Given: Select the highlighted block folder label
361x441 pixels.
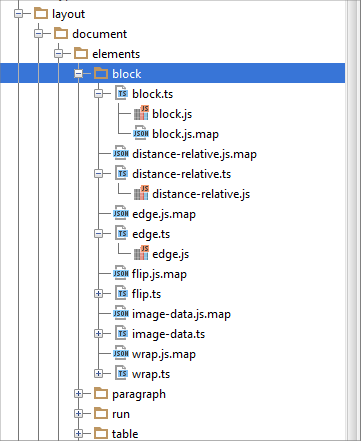Looking at the screenshot, I should click(x=127, y=74).
